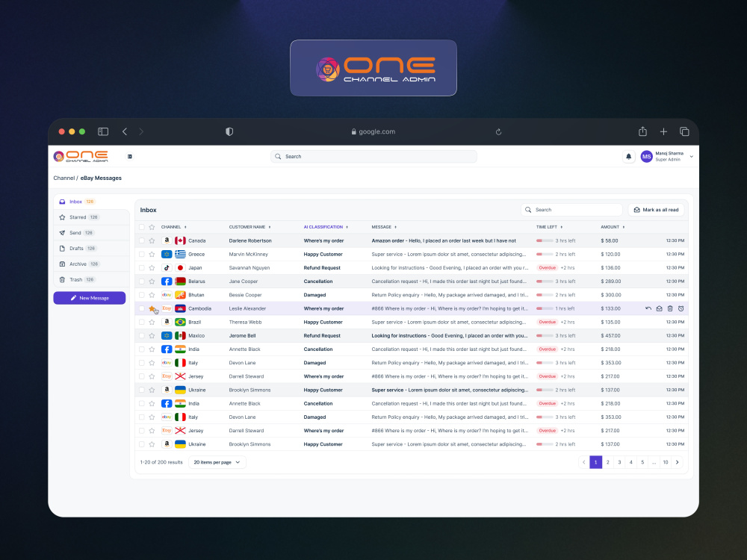747x560 pixels.
Task: Sort by the AMOUNT column arrow
Action: coord(624,227)
